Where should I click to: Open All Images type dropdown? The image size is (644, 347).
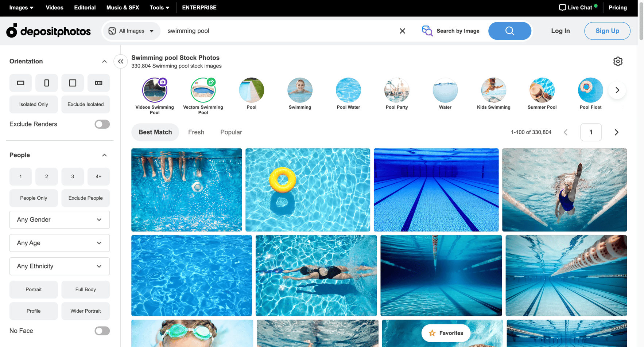tap(131, 31)
